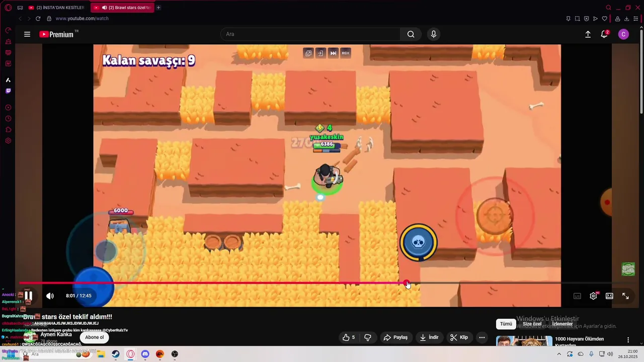This screenshot has height=362, width=644.
Task: Open downloads icon in Opera toolbar
Action: tap(626, 19)
